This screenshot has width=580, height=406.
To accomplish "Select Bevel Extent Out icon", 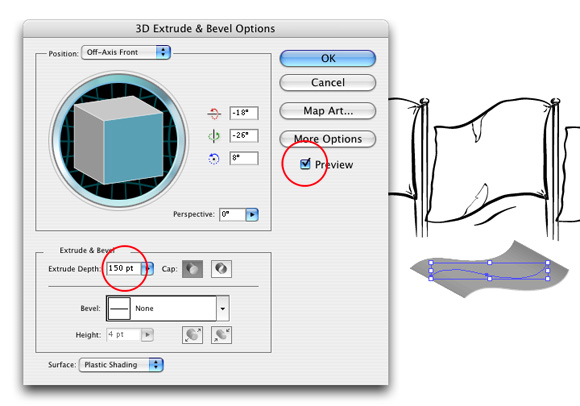I will (192, 335).
